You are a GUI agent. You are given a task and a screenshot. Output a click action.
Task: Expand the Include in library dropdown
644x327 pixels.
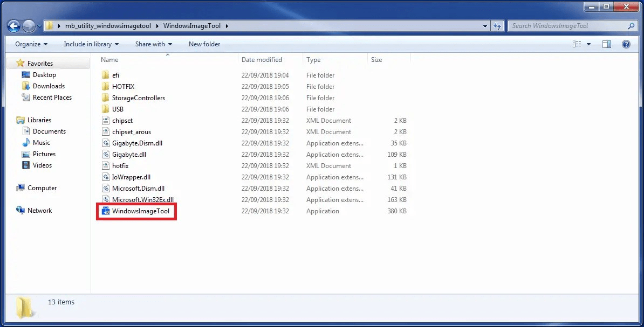91,44
